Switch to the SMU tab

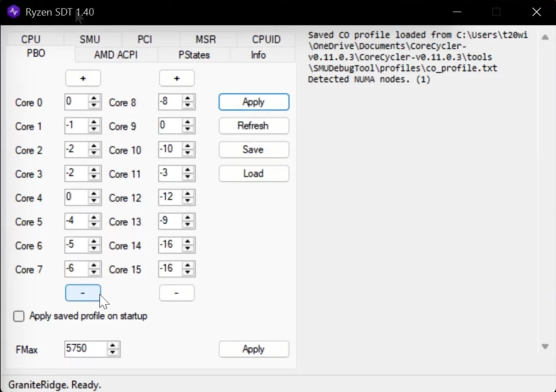[90, 40]
